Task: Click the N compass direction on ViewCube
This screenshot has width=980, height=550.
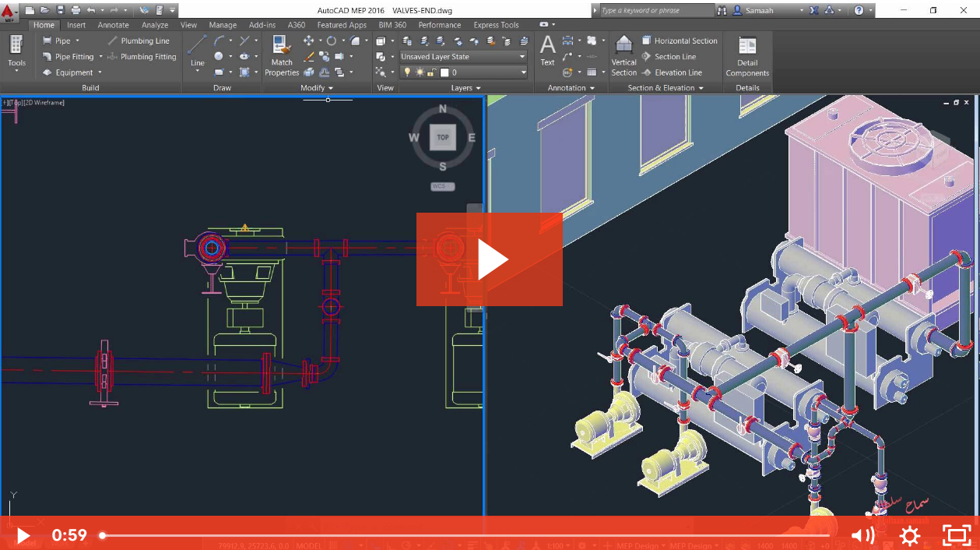Action: pyautogui.click(x=443, y=109)
